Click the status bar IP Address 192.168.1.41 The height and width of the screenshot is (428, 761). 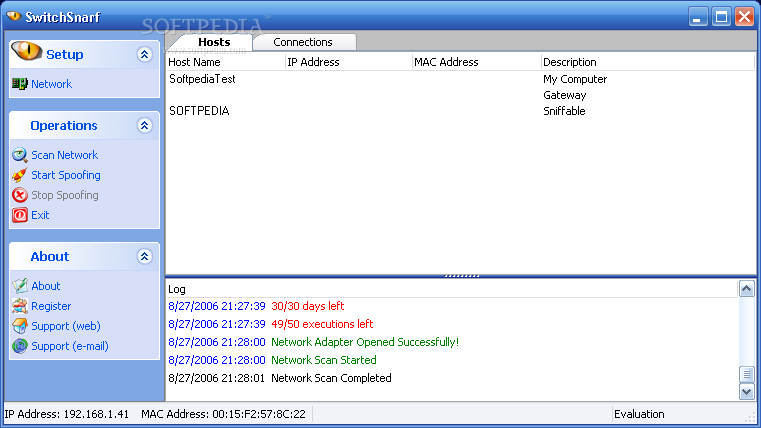click(x=66, y=414)
